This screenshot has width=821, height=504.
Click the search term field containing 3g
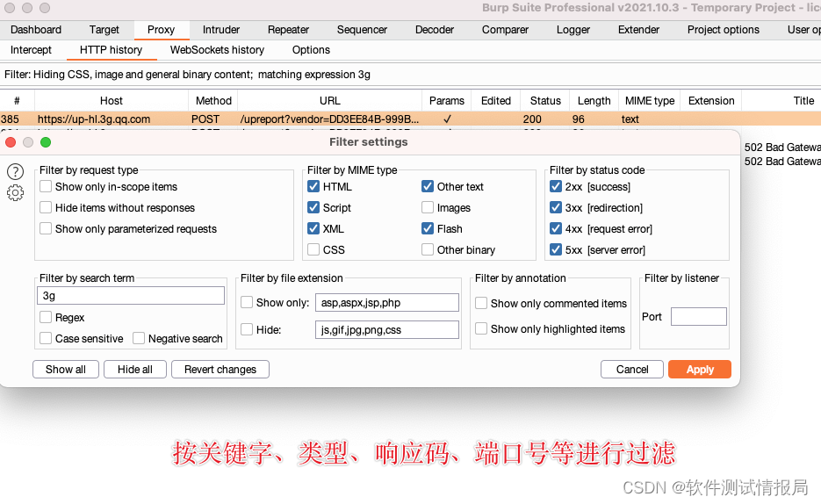pyautogui.click(x=131, y=296)
